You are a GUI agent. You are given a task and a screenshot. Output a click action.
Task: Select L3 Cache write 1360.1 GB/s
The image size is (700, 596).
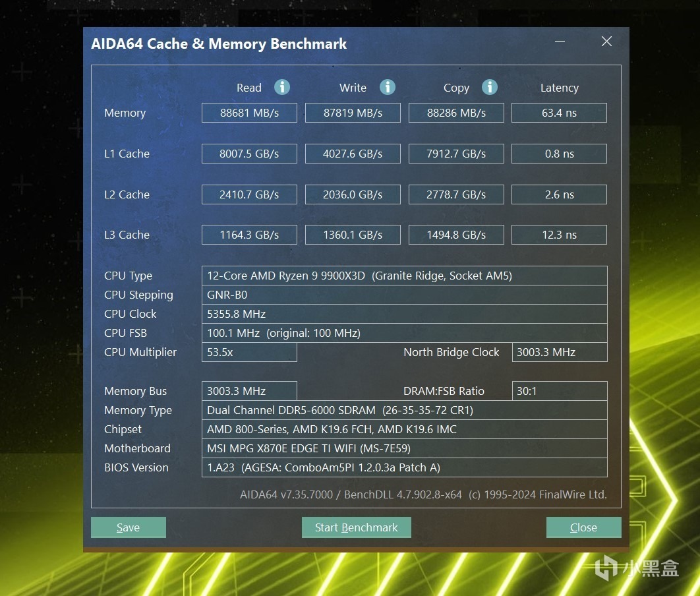(353, 235)
